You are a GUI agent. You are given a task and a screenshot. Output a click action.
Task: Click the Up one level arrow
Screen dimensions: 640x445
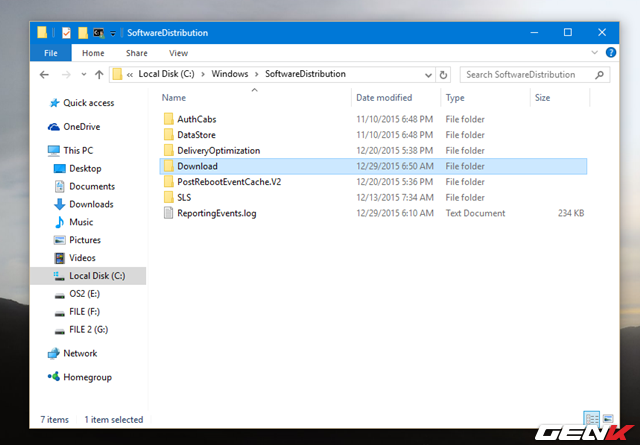(99, 74)
